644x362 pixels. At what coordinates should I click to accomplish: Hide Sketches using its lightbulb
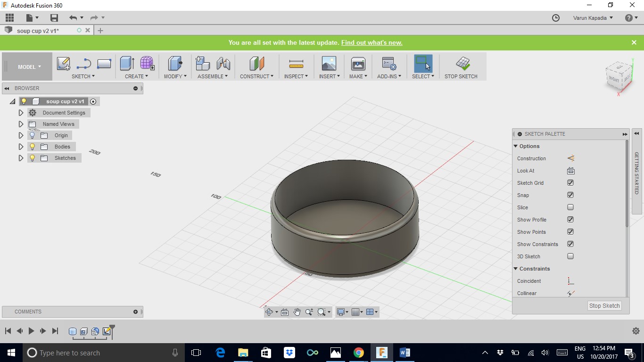33,158
